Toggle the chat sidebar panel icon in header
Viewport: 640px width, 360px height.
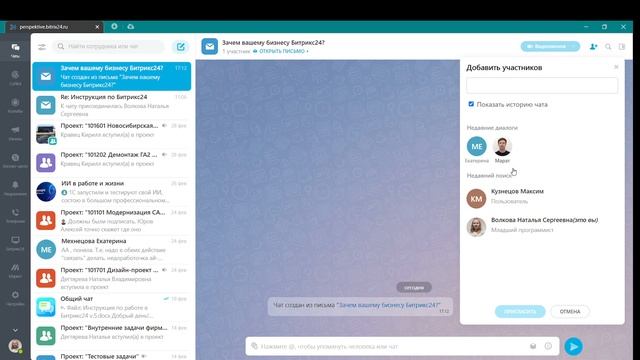(x=622, y=47)
